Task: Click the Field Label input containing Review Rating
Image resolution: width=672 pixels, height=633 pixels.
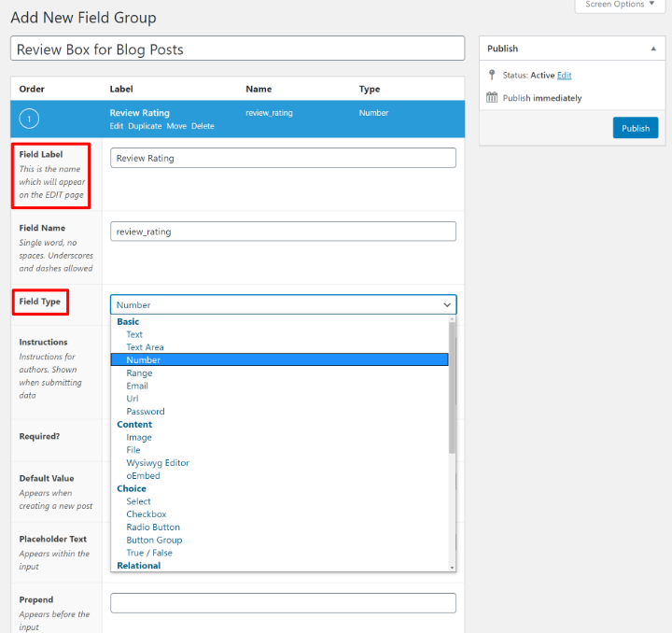Action: pos(284,158)
